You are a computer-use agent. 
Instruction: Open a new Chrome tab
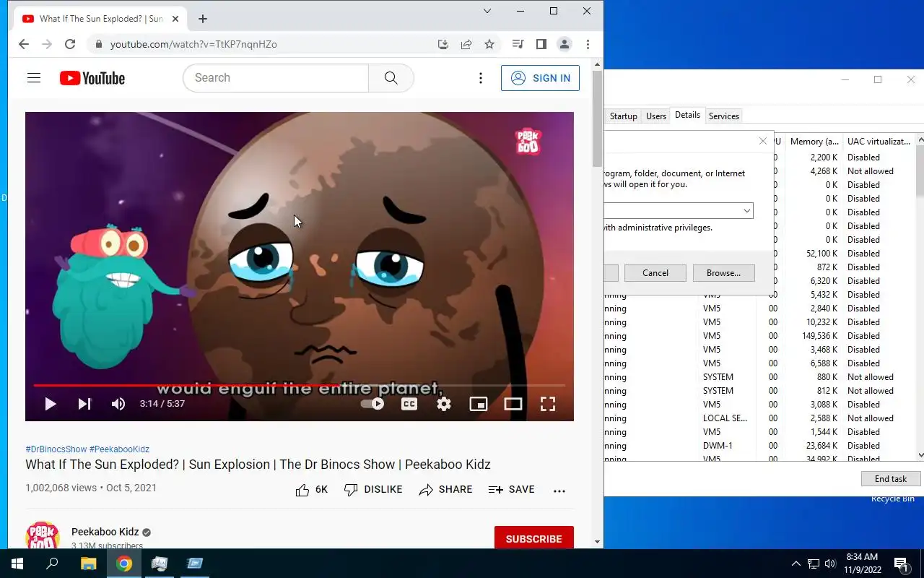click(203, 19)
